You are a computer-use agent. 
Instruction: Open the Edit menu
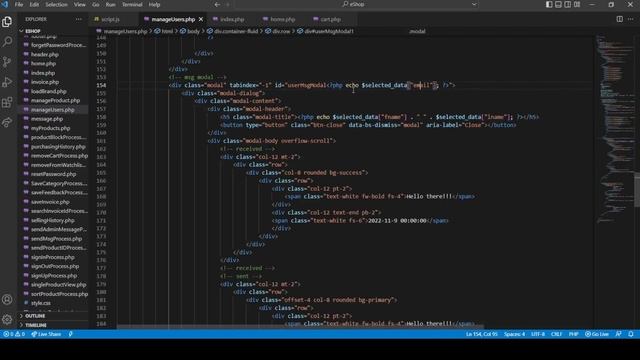(x=34, y=4)
